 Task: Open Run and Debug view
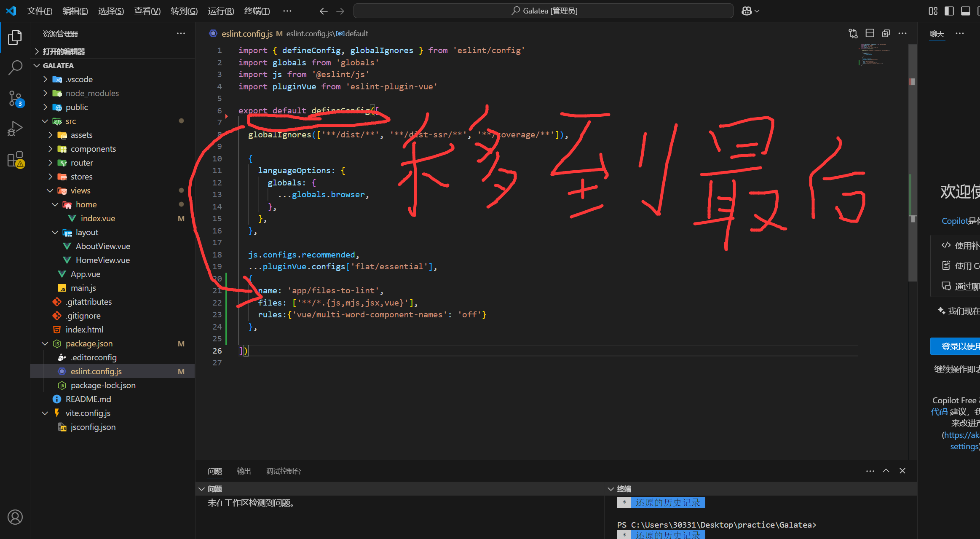point(15,129)
